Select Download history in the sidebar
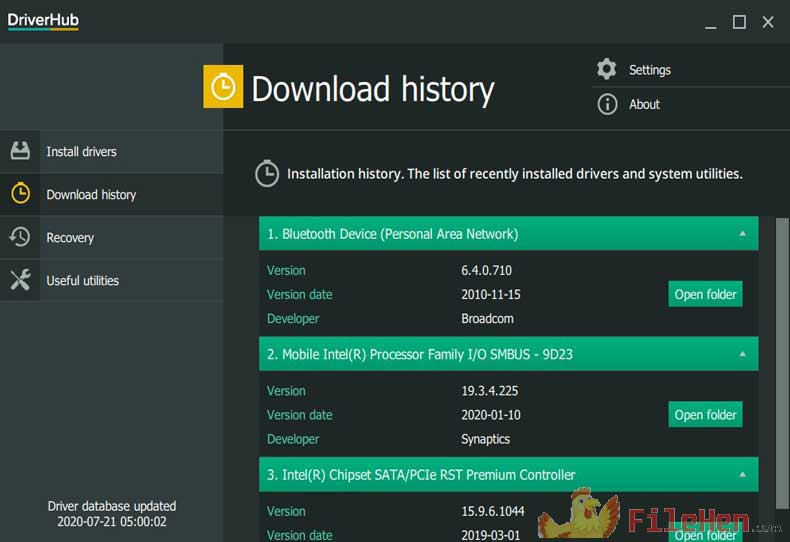 pos(111,194)
